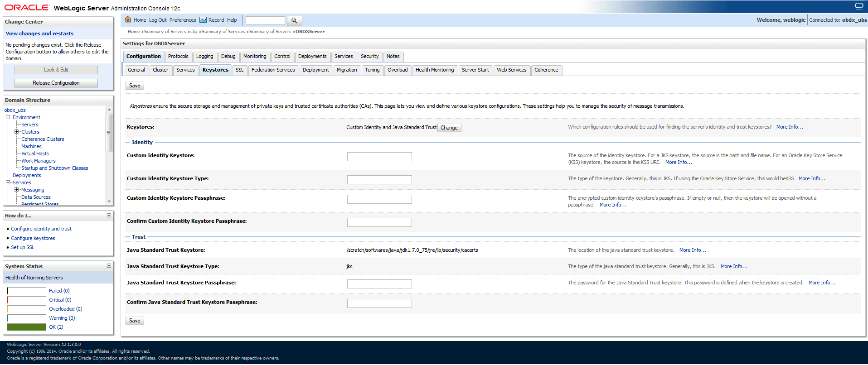Viewport: 868px width, 365px height.
Task: Click Confirm Java Standard Trust Keystore Passphrase field
Action: pos(379,303)
